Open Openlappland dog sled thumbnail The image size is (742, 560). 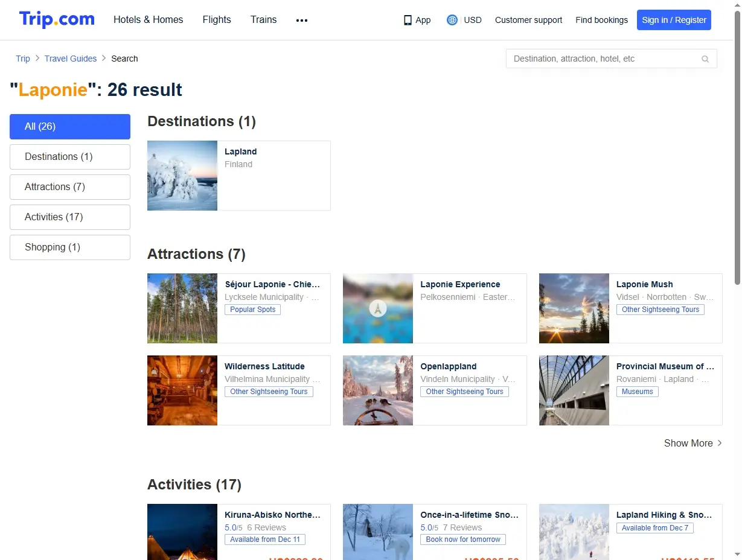(x=378, y=390)
